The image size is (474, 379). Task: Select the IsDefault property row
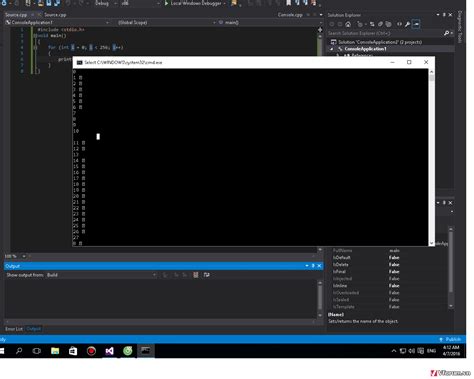(388, 258)
